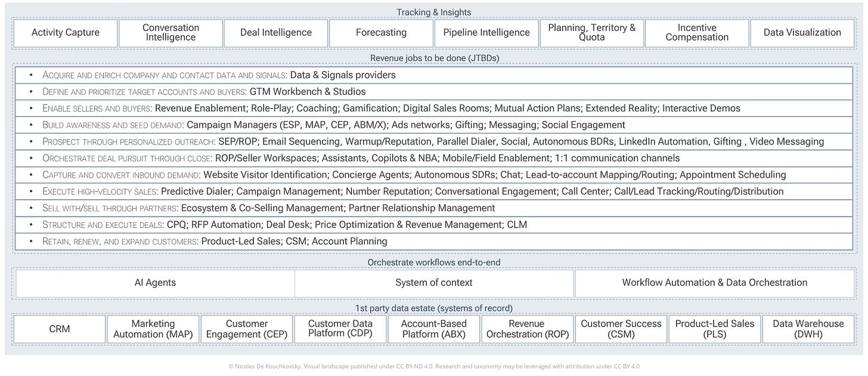
Task: Click the Orchestrate workflows end-to-end heading
Action: pos(434,263)
